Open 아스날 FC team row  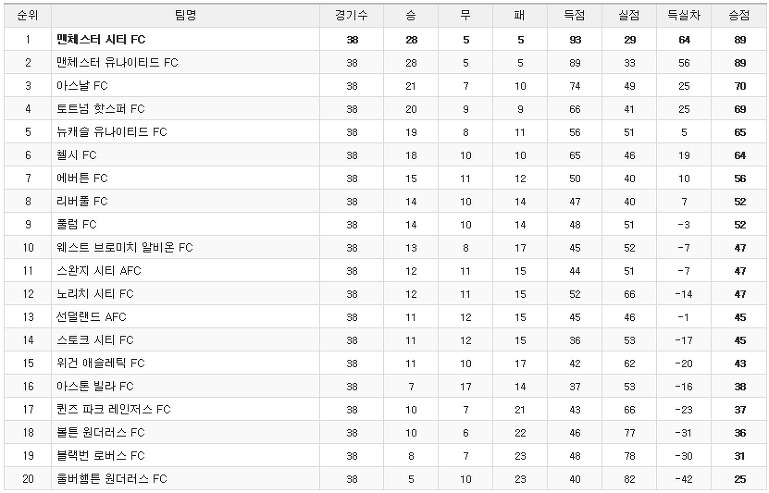384,85
